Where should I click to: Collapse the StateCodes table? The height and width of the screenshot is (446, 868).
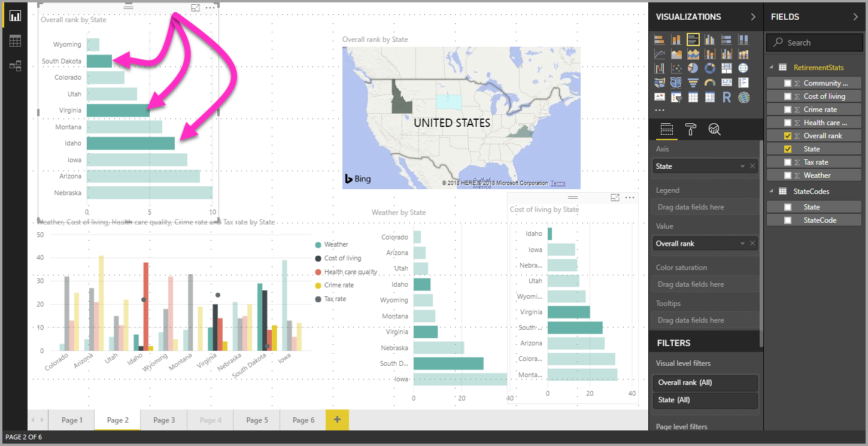(x=770, y=192)
